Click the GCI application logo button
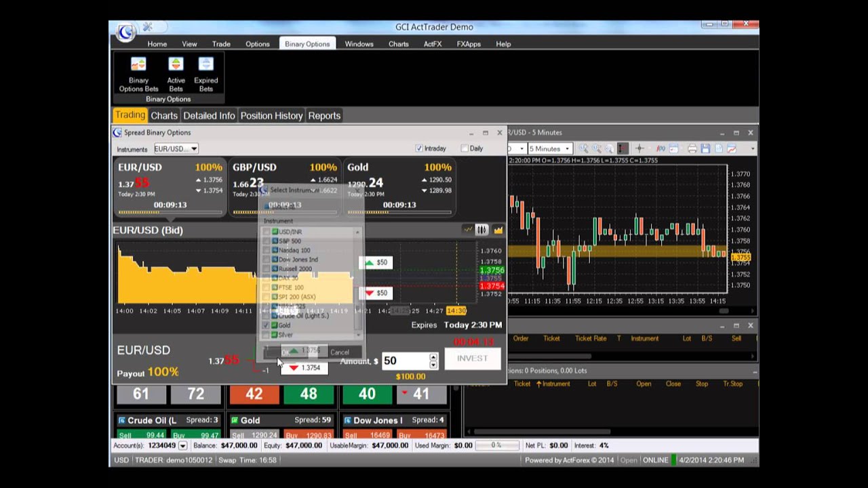Viewport: 868px width, 488px height. pyautogui.click(x=126, y=32)
